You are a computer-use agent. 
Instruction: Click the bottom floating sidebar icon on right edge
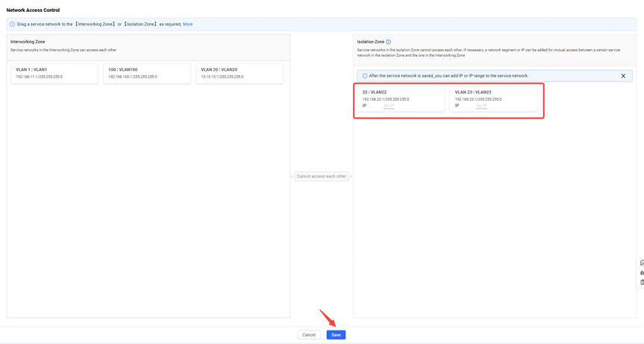(x=642, y=282)
